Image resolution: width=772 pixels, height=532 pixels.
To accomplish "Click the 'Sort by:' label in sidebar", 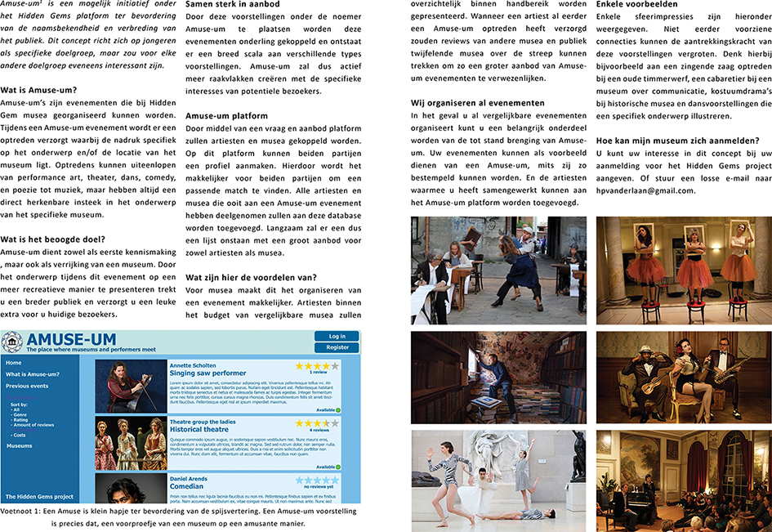I will click(x=19, y=405).
